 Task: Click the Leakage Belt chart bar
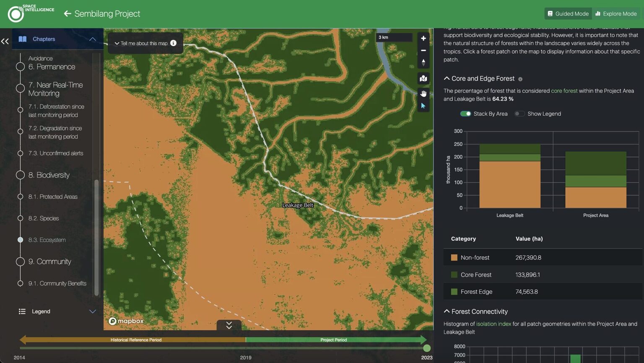tap(510, 176)
